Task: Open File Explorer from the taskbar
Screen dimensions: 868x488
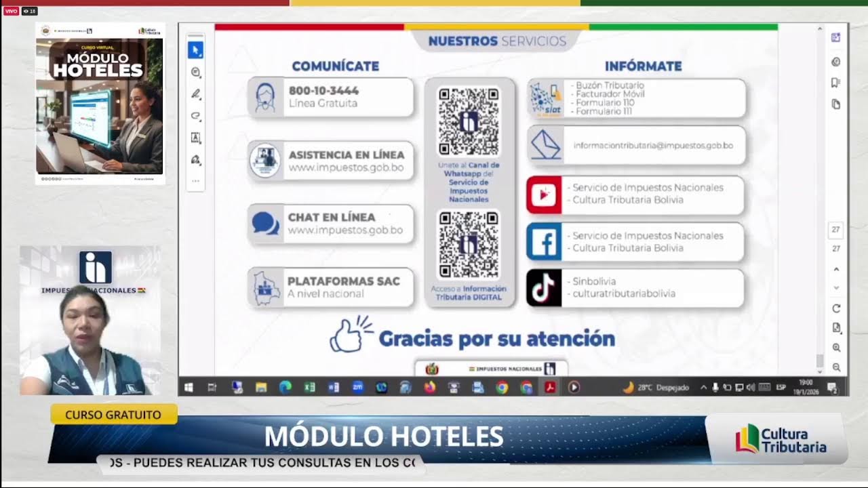Action: point(261,388)
